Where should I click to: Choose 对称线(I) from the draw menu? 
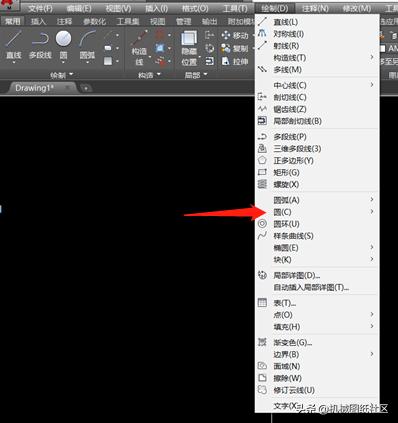pos(317,34)
